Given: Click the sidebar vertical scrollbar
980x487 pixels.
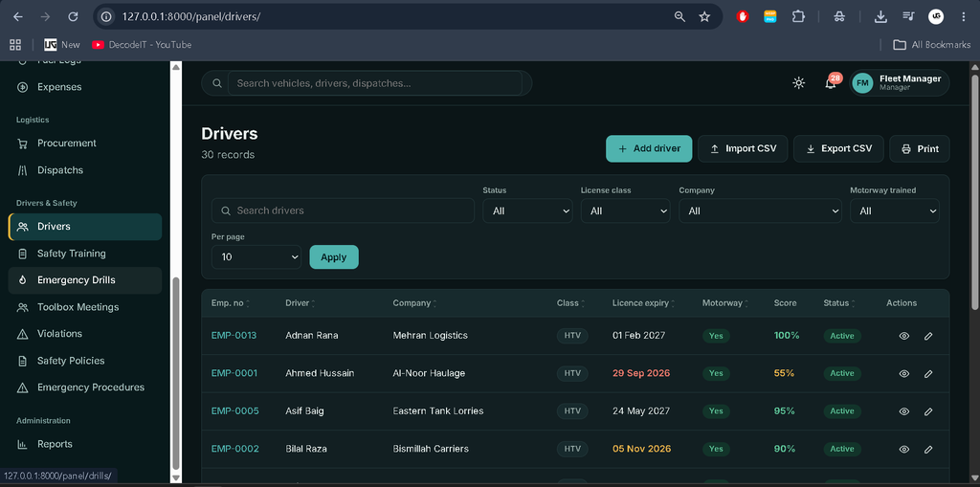Looking at the screenshot, I should coord(176,372).
